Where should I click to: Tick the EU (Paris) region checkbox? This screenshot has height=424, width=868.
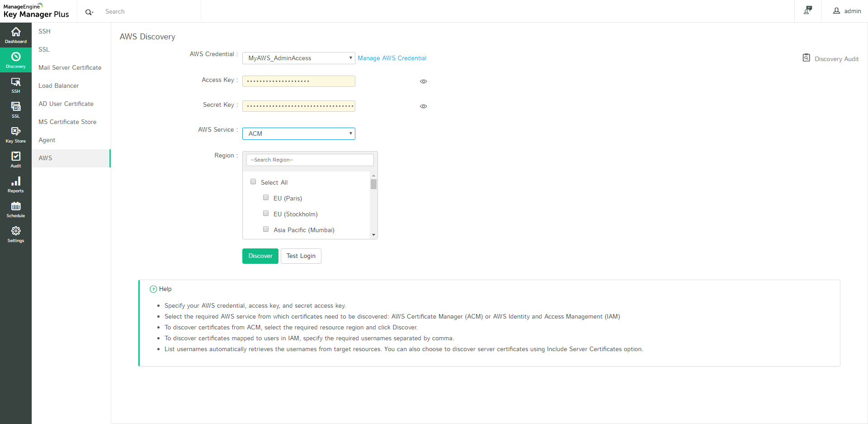(266, 198)
